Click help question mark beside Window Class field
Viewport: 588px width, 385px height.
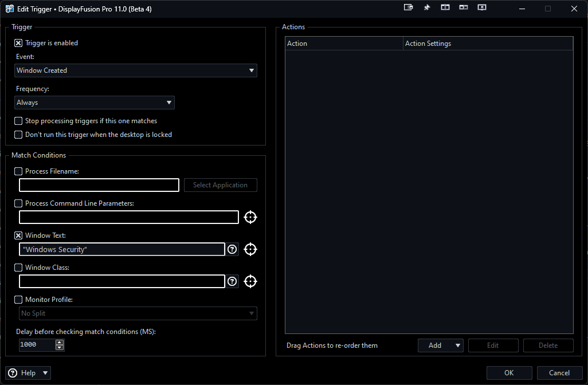click(232, 281)
